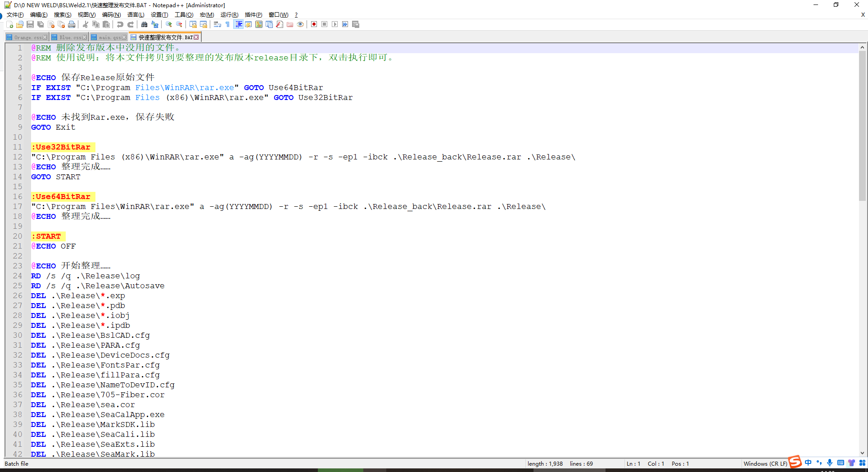The height and width of the screenshot is (472, 868).
Task: Toggle the indent guide button
Action: (x=238, y=24)
